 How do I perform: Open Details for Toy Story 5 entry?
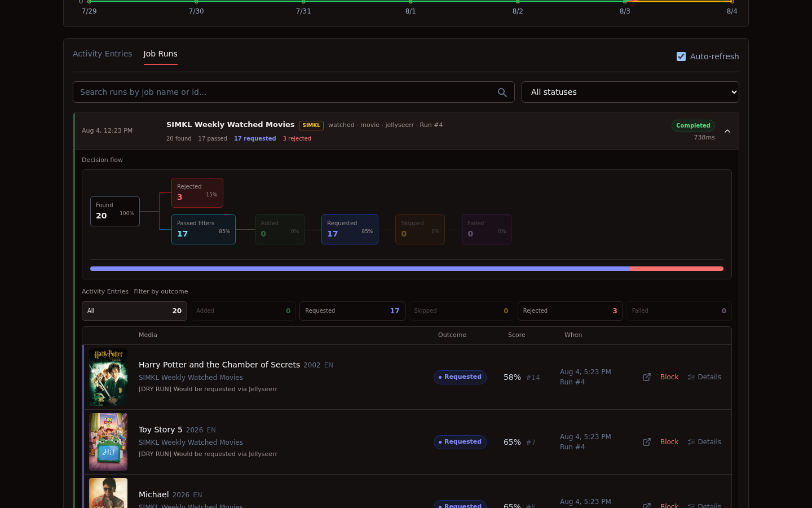tap(704, 442)
